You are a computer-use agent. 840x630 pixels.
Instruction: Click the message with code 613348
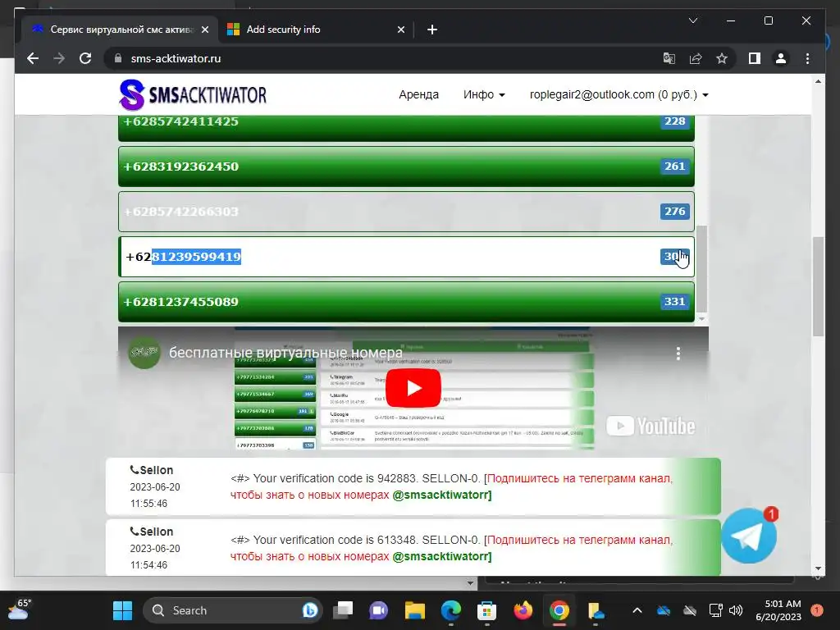click(413, 547)
